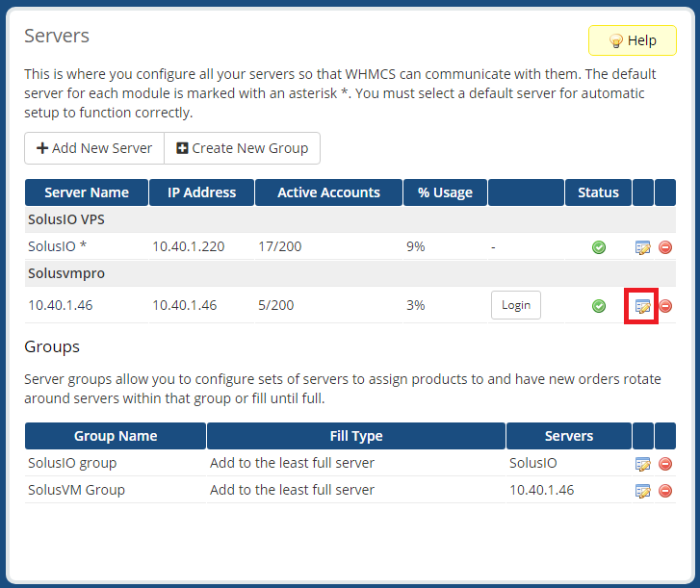This screenshot has height=588, width=700.
Task: Click the Server Name column header
Action: click(87, 192)
